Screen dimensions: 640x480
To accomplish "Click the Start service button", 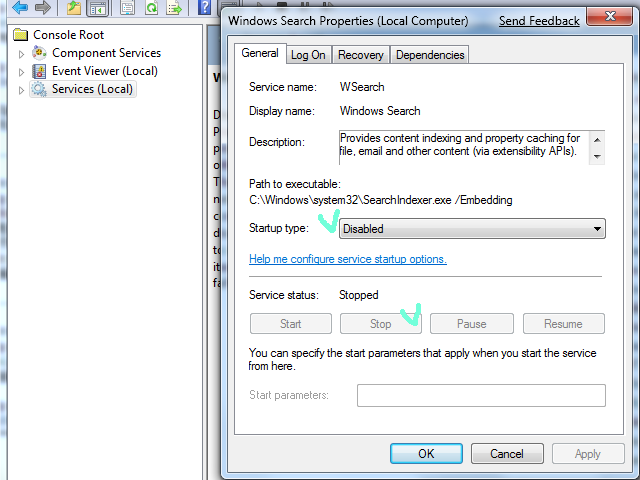I will [291, 324].
